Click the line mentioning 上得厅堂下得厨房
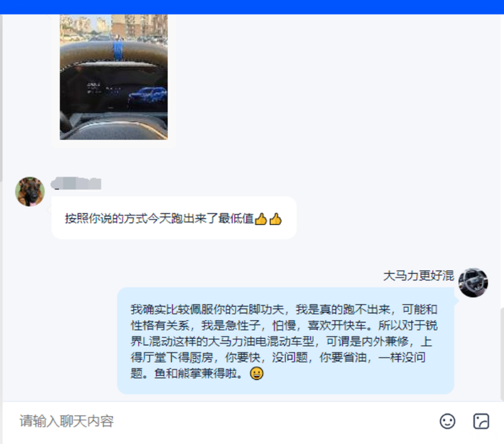 tap(278, 357)
